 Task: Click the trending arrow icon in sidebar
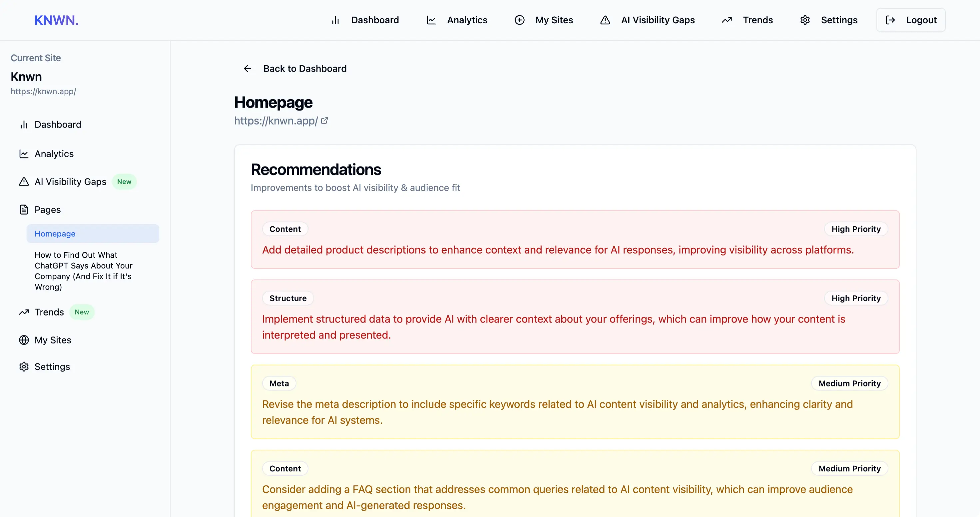[24, 312]
